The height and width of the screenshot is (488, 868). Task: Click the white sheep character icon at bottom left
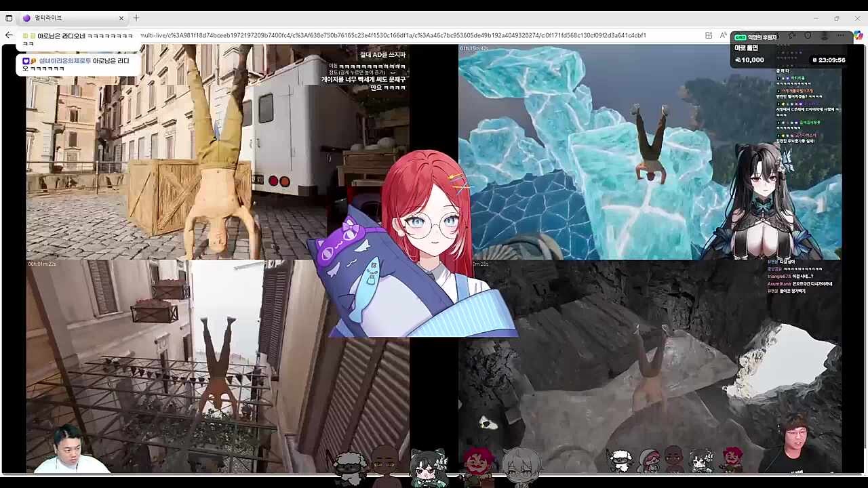click(x=351, y=467)
